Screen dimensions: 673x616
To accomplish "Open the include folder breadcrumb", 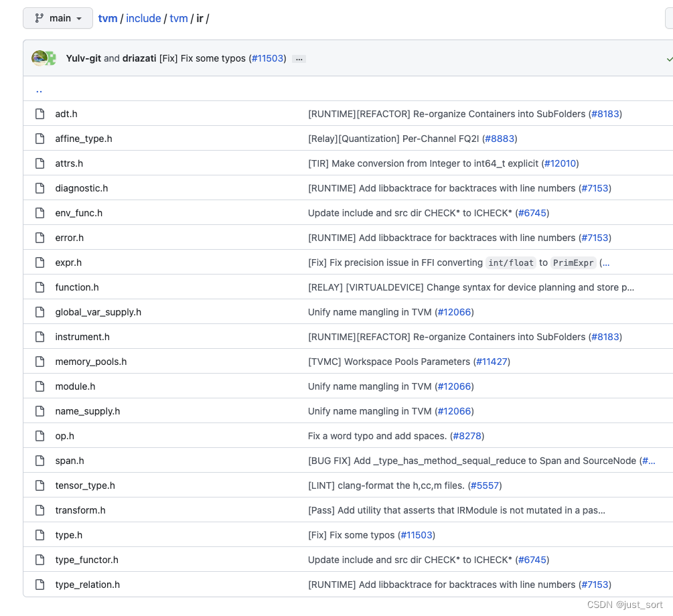I will (143, 19).
